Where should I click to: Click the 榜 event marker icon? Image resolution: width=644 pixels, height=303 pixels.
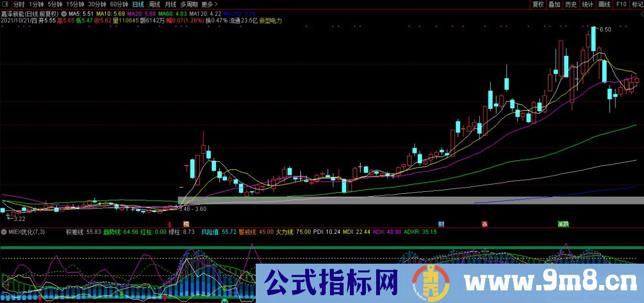(x=186, y=224)
